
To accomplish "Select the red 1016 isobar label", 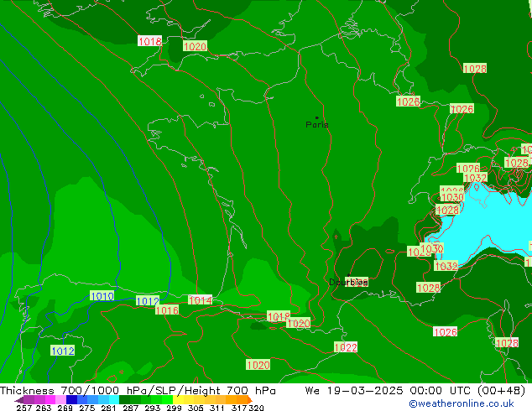I will [x=167, y=310].
